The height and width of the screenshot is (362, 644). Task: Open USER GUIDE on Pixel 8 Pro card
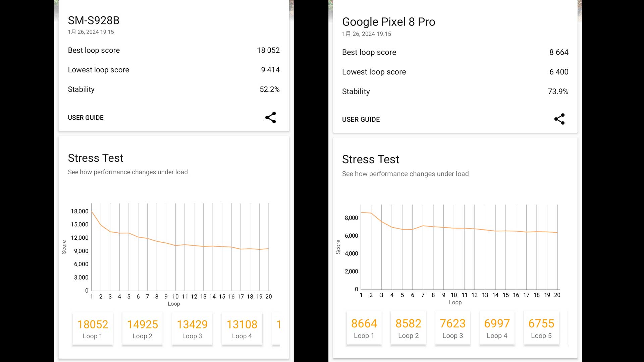(361, 120)
